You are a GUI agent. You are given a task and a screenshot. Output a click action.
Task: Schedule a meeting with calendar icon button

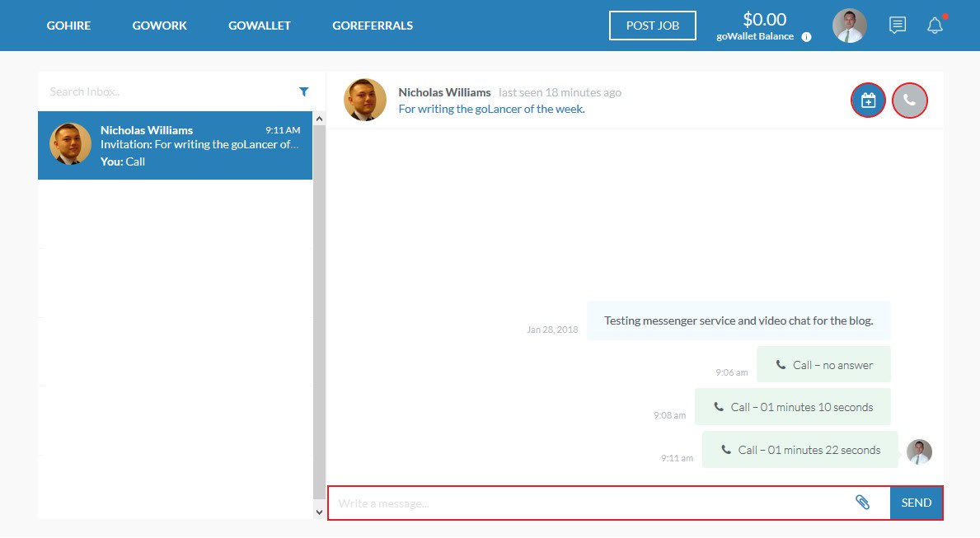click(868, 100)
